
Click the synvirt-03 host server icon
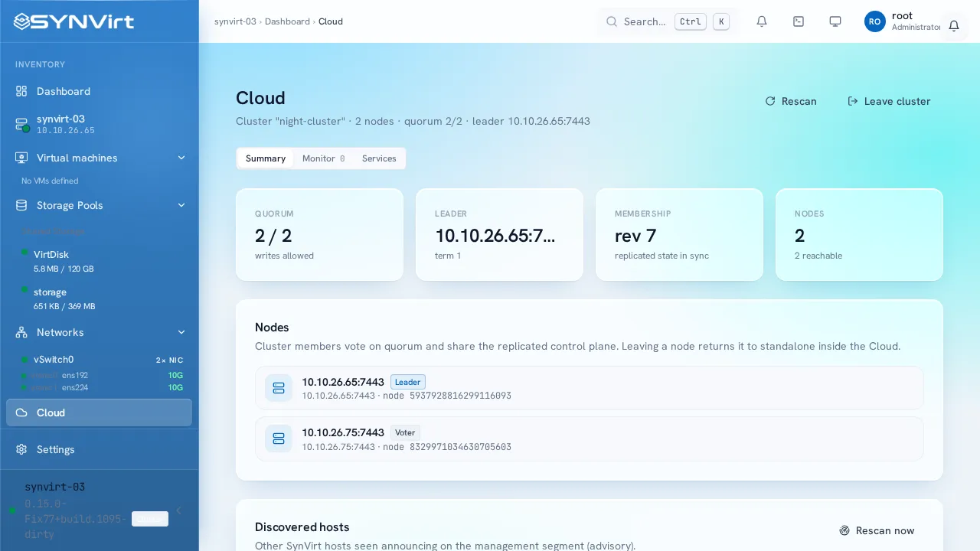coord(21,124)
